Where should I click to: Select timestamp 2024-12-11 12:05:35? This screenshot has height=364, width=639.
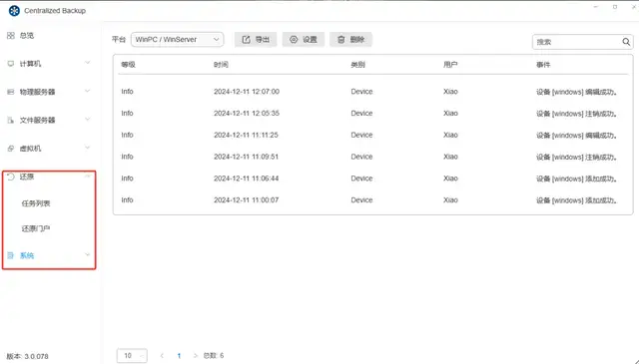(247, 114)
